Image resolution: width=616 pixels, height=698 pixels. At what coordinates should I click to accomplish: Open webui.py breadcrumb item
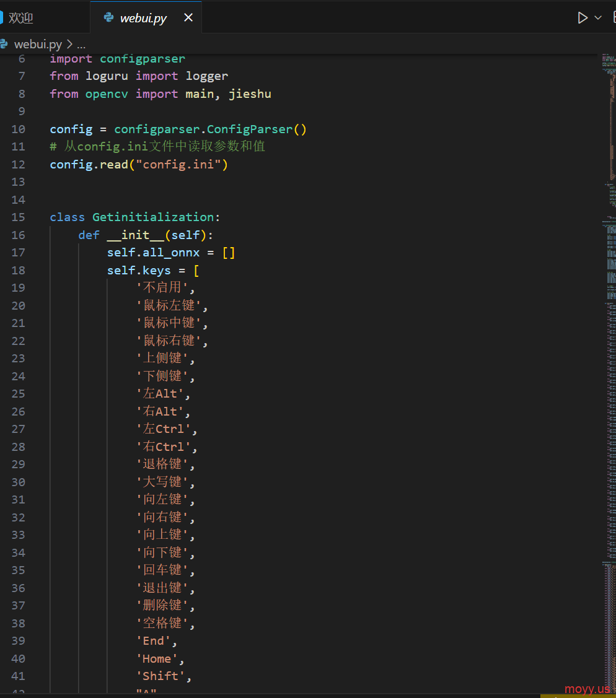click(38, 44)
